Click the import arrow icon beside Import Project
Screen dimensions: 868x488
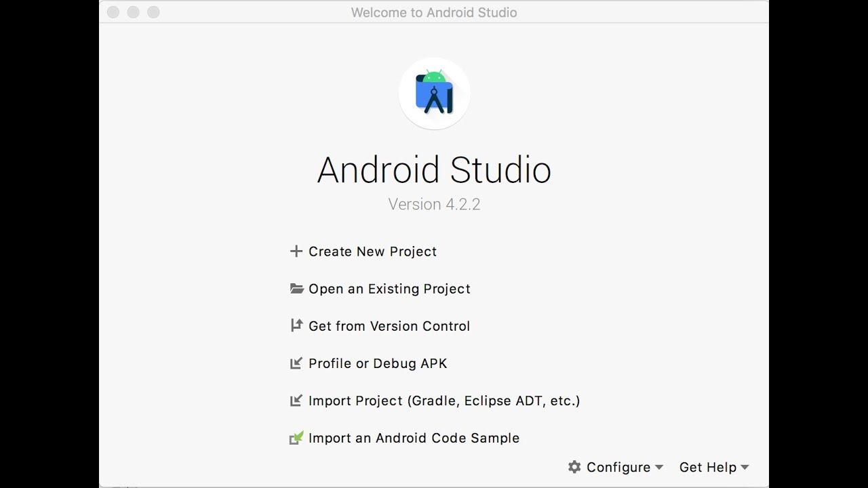296,401
